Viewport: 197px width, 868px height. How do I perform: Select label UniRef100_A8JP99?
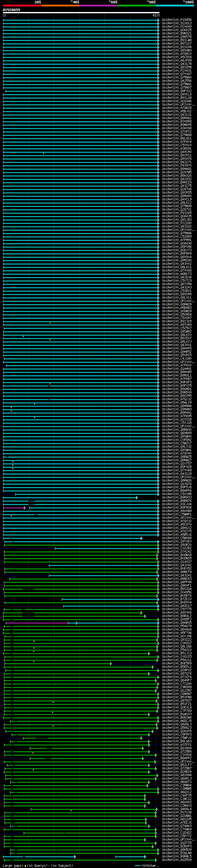pyautogui.click(x=176, y=60)
